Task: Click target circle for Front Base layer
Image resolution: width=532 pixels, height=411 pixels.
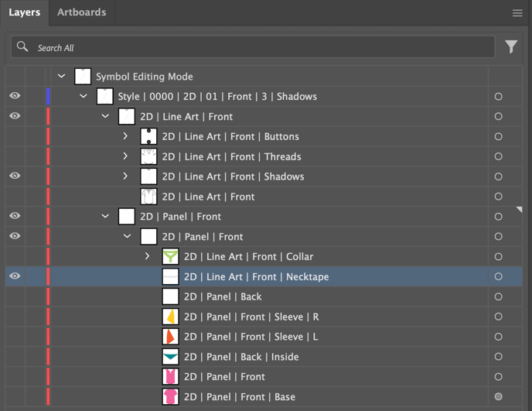Action: point(498,397)
